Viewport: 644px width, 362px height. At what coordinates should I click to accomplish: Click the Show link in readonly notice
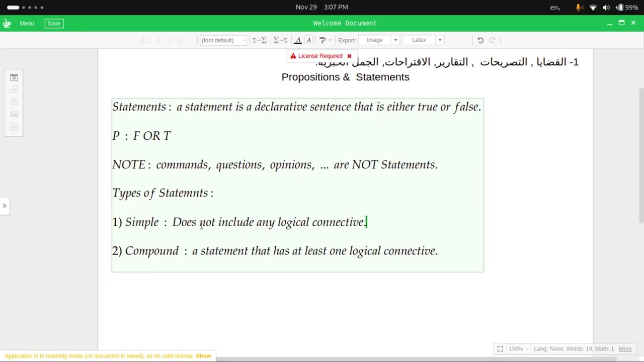[203, 355]
